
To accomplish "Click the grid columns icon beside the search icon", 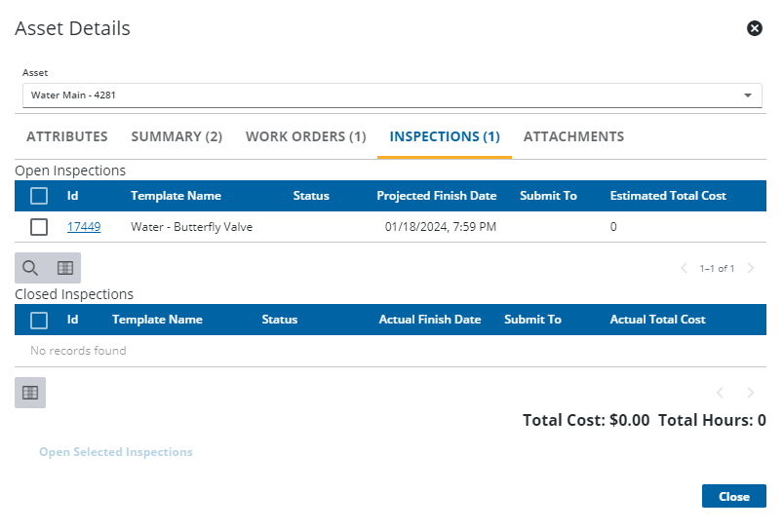I will click(x=64, y=268).
